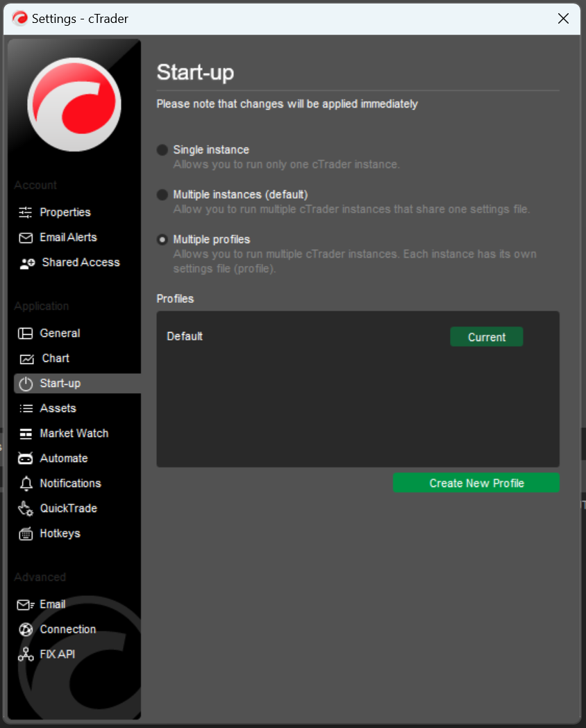Select the Default profile row
Viewport: 586px width, 728px height.
[x=358, y=337]
